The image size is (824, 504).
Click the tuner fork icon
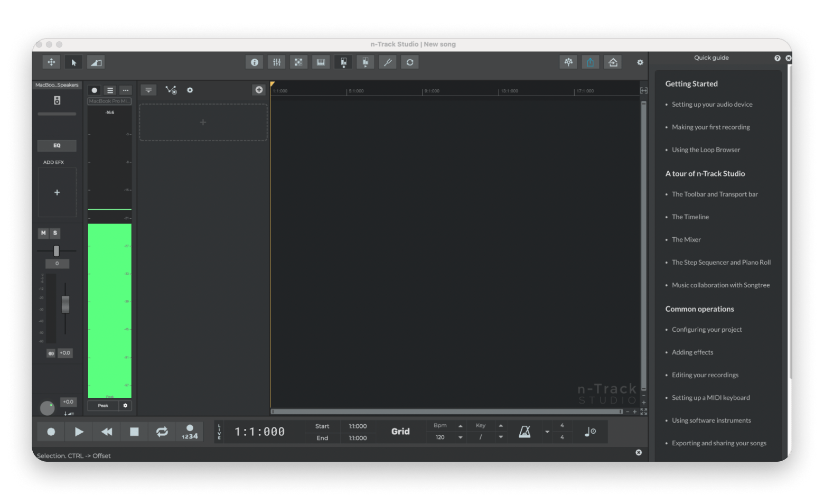coord(388,62)
